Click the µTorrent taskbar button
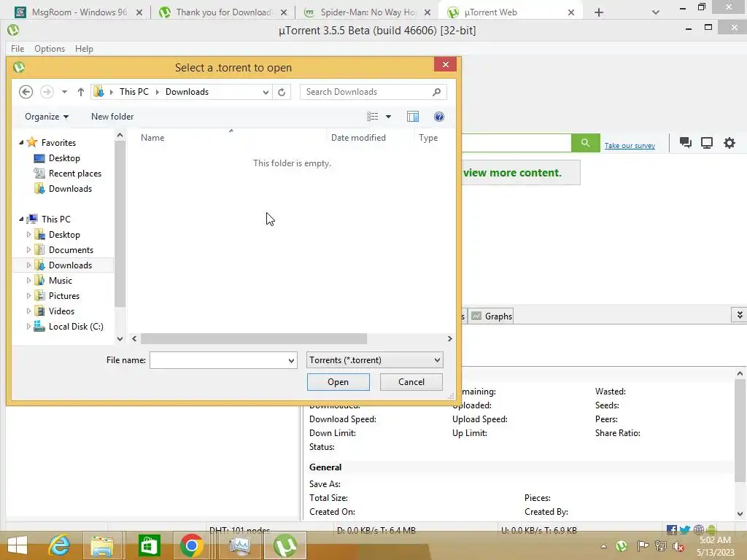Viewport: 747px width, 560px height. click(x=285, y=545)
